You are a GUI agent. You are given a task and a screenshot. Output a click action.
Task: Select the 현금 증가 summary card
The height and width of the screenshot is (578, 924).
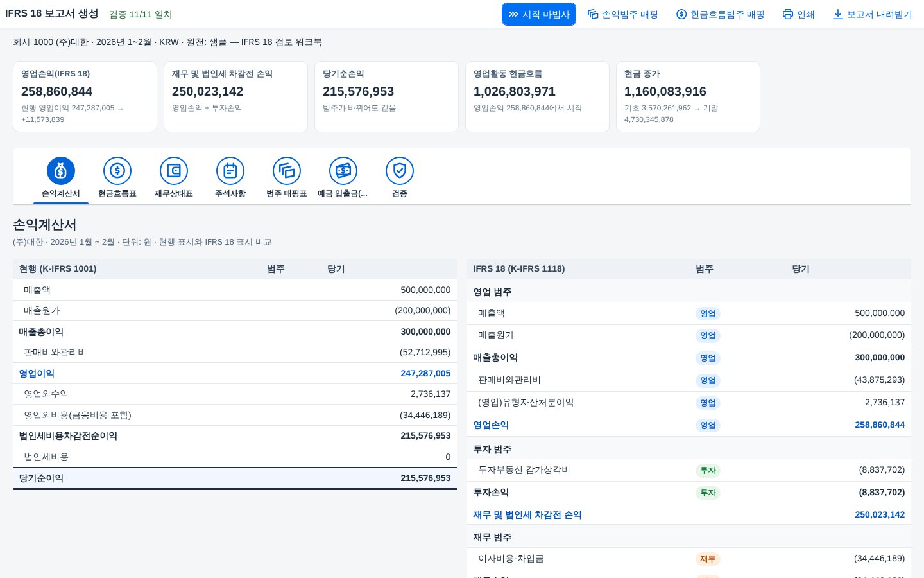(688, 97)
